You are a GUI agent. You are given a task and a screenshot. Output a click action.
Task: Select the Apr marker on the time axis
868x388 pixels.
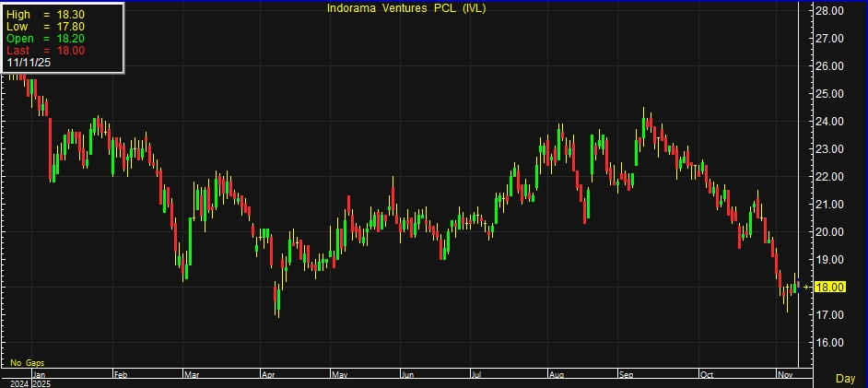click(x=268, y=375)
